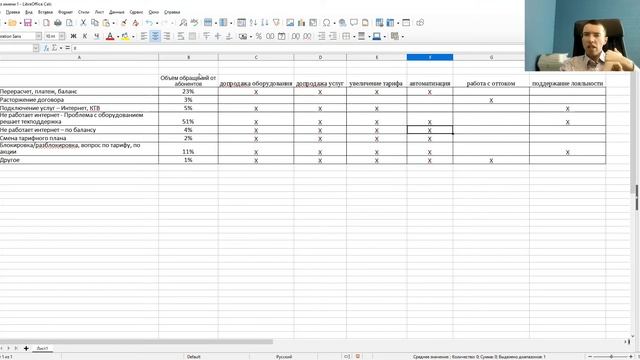This screenshot has height=360, width=640.
Task: Click the Default page style status field
Action: point(194,357)
